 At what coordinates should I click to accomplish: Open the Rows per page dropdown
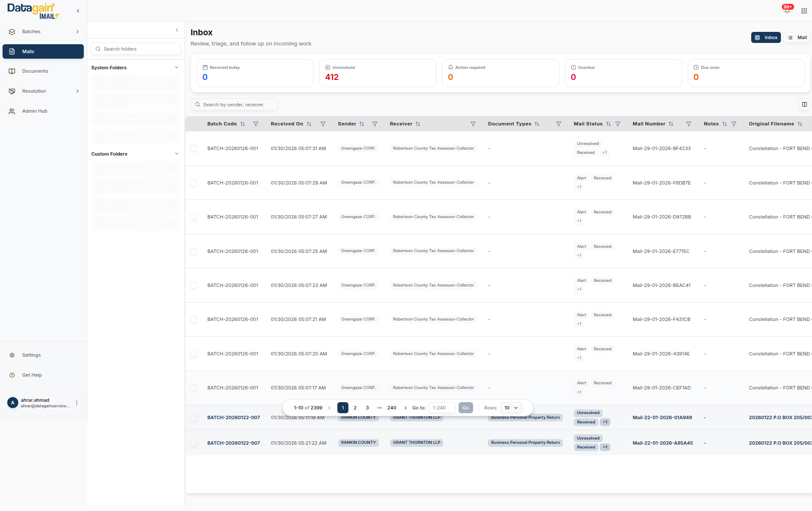coord(511,408)
